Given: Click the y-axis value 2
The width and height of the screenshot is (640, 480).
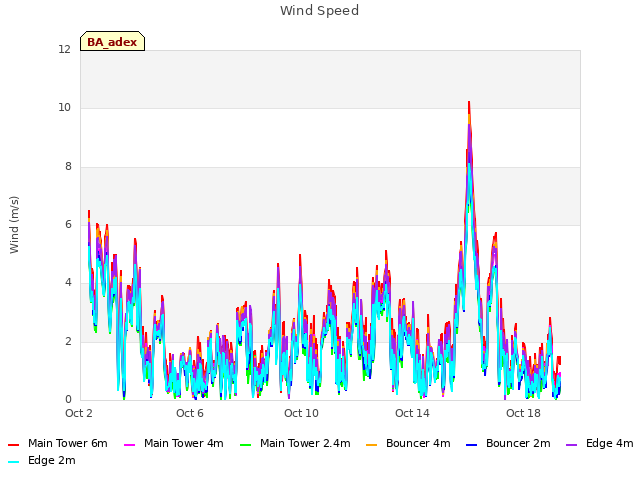Looking at the screenshot, I should pos(68,341).
